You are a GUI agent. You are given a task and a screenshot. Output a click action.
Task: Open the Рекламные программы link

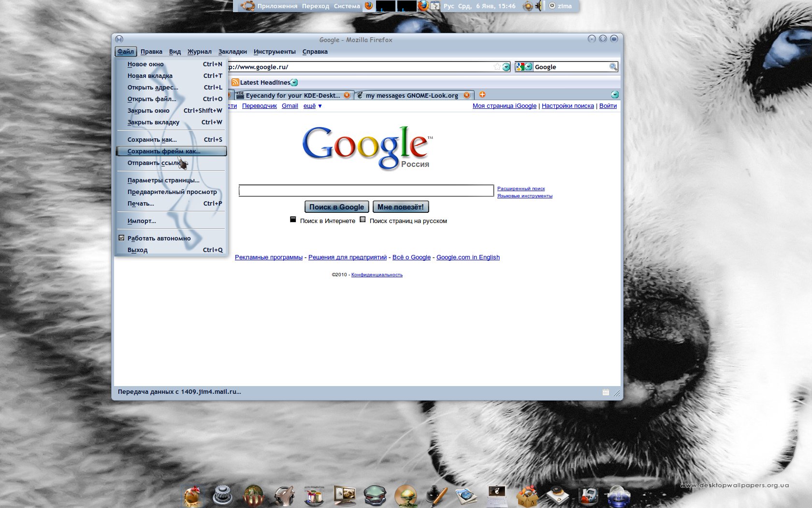[x=269, y=257]
